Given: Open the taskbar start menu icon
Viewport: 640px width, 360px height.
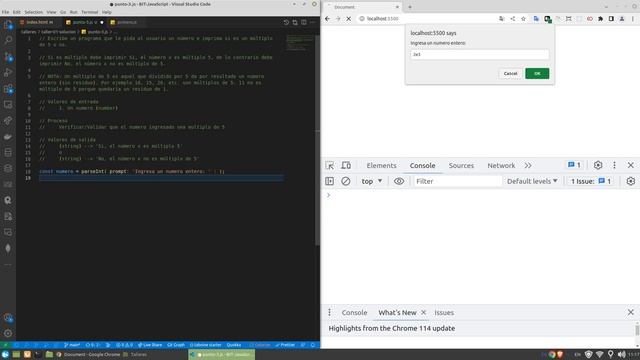Looking at the screenshot, I should tap(5, 354).
